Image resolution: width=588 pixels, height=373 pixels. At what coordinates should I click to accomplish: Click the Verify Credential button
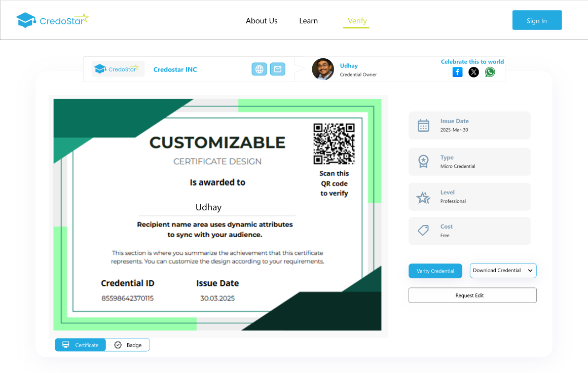435,271
